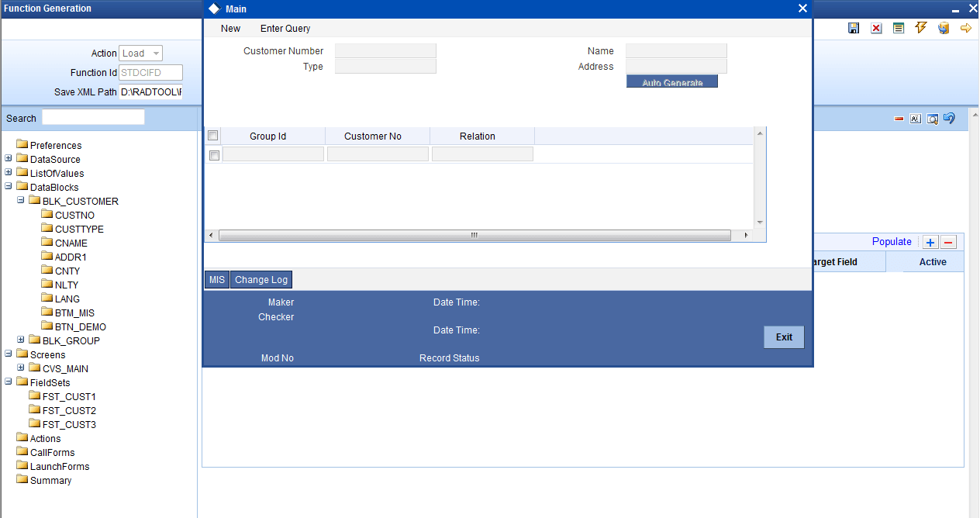The height and width of the screenshot is (518, 980).
Task: Open the Change Log tab button
Action: tap(261, 280)
